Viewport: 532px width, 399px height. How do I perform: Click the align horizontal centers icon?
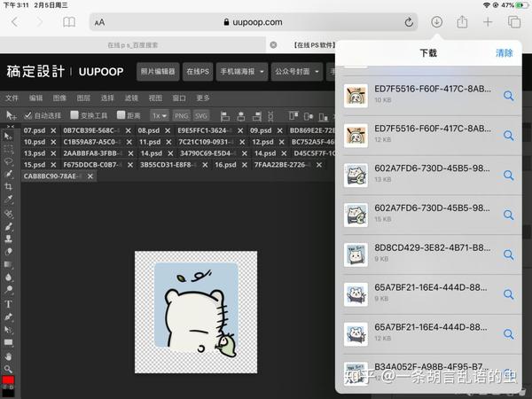[241, 116]
